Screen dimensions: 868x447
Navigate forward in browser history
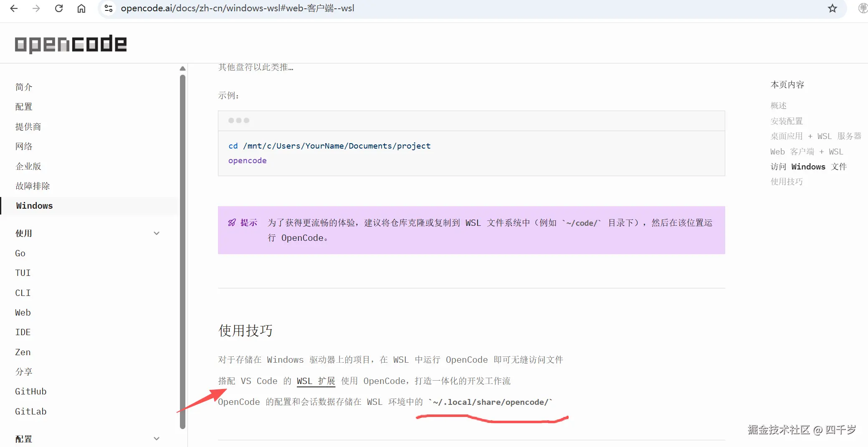(37, 8)
